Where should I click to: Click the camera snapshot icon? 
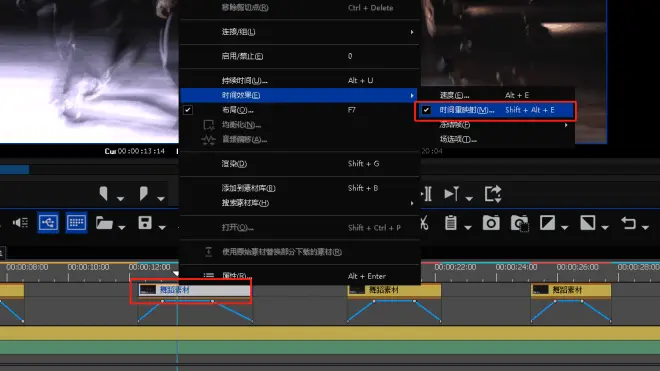pos(491,223)
